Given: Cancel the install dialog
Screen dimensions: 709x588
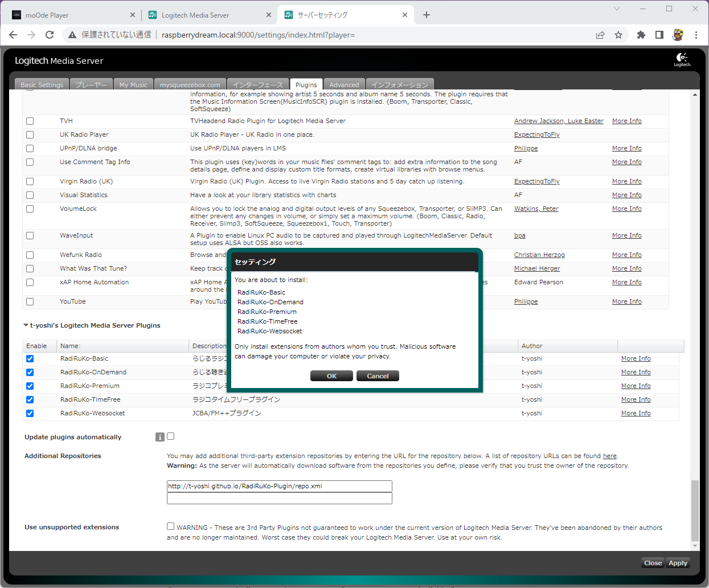Looking at the screenshot, I should [x=378, y=376].
